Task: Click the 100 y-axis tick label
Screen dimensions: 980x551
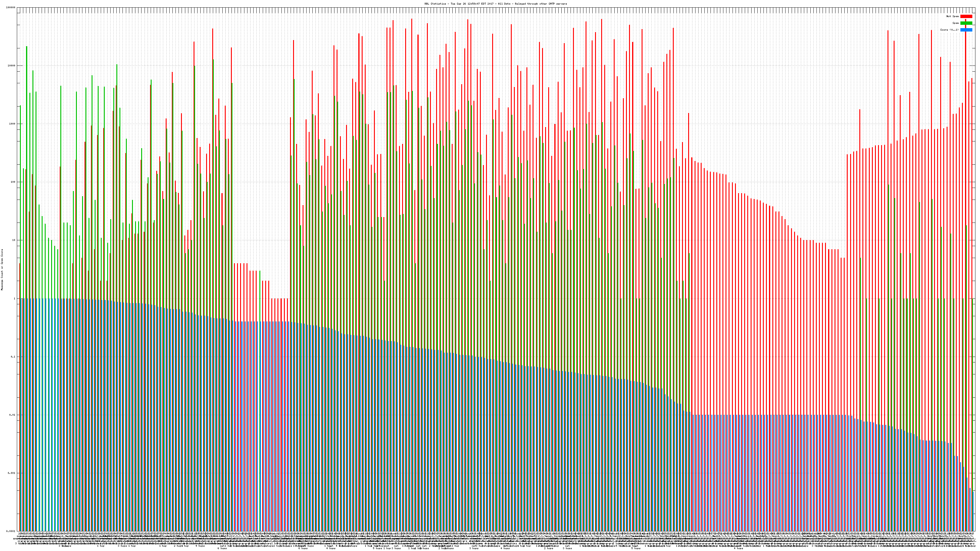Action: 13,182
